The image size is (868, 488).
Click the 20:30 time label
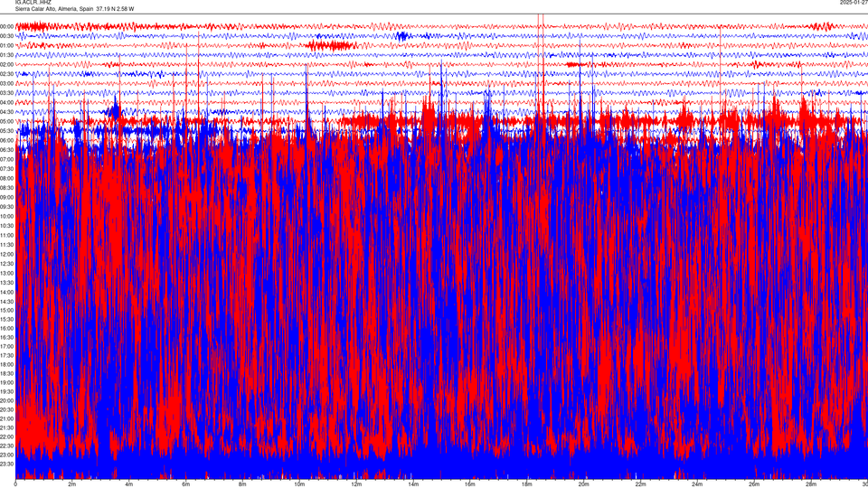click(x=7, y=409)
